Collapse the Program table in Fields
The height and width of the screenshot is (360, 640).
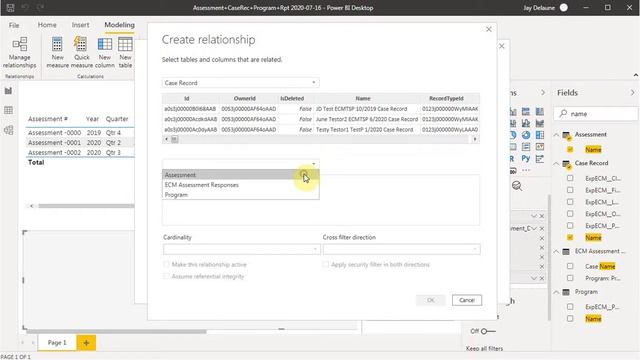coord(556,292)
